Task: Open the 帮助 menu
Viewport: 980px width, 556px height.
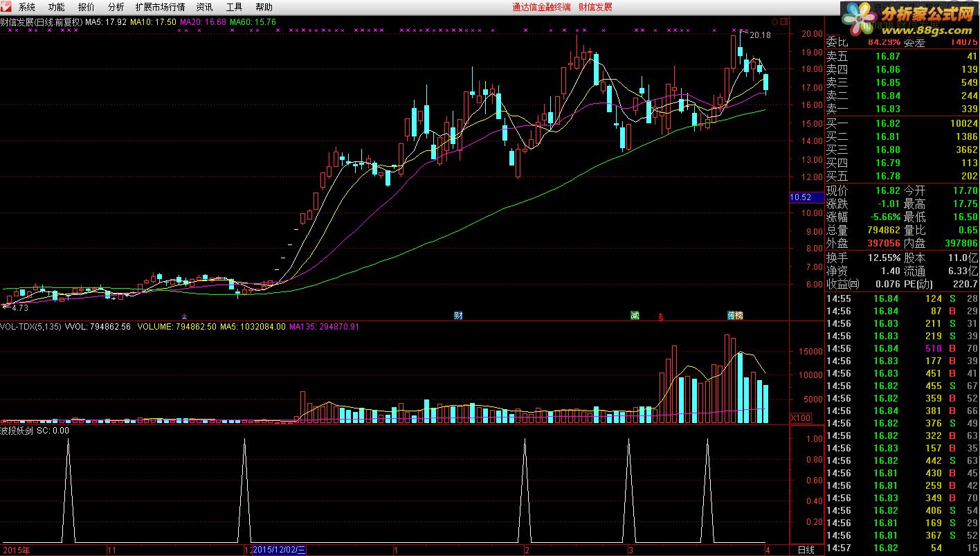Action: point(264,8)
